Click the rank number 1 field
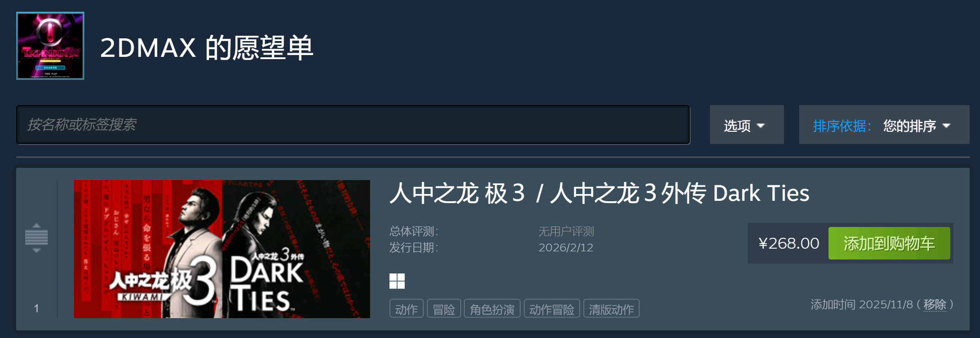The height and width of the screenshot is (338, 980). pyautogui.click(x=36, y=308)
